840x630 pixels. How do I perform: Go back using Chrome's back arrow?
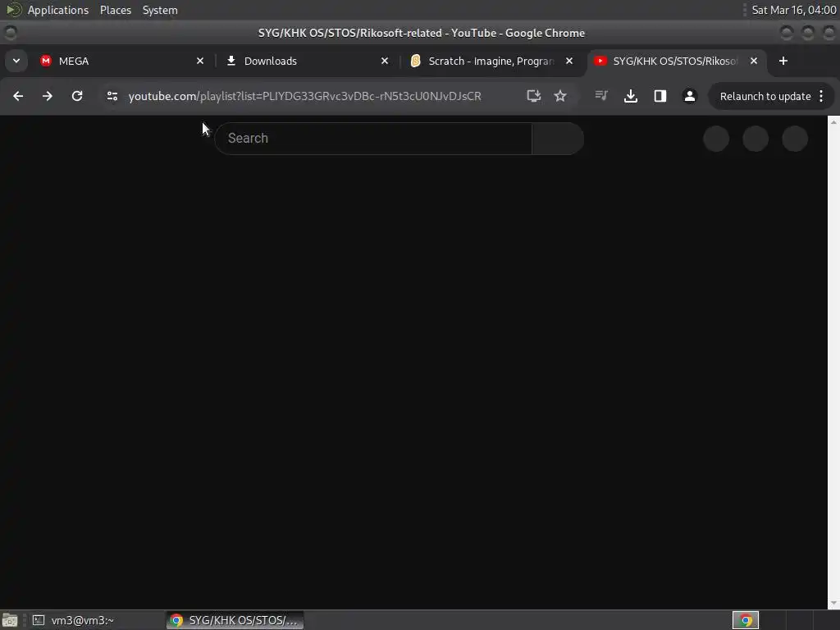pyautogui.click(x=18, y=96)
